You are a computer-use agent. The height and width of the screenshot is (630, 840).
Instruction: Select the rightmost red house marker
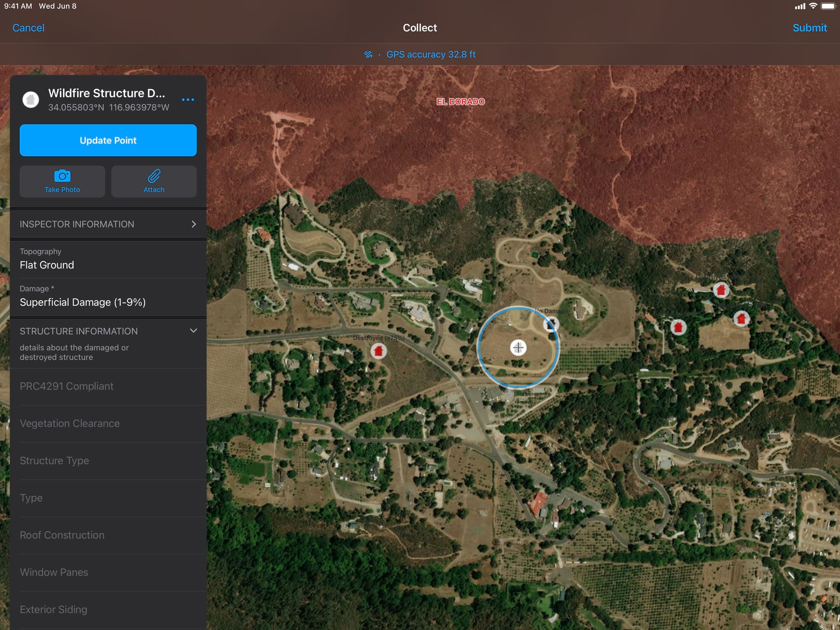coord(741,318)
